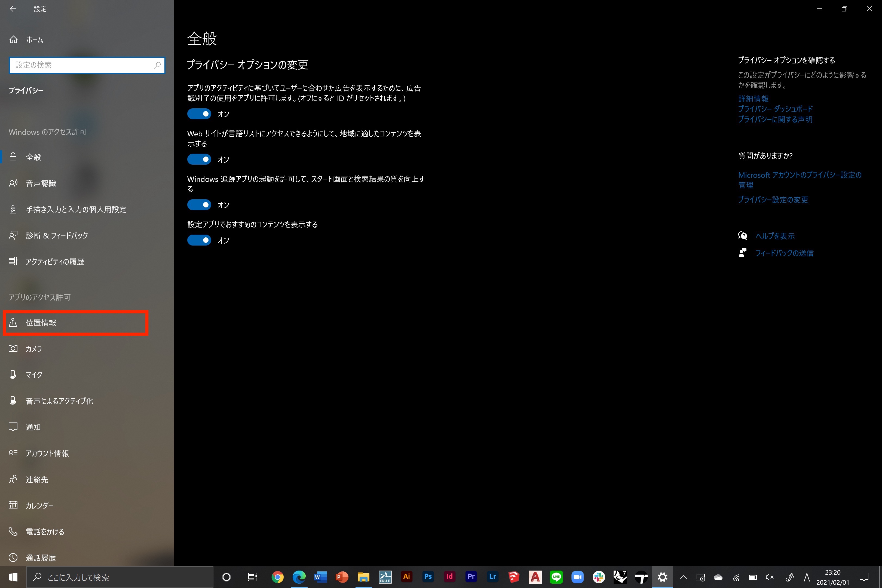Screen dimensions: 882x588
Task: Open Photoshop from the taskbar
Action: pos(428,577)
